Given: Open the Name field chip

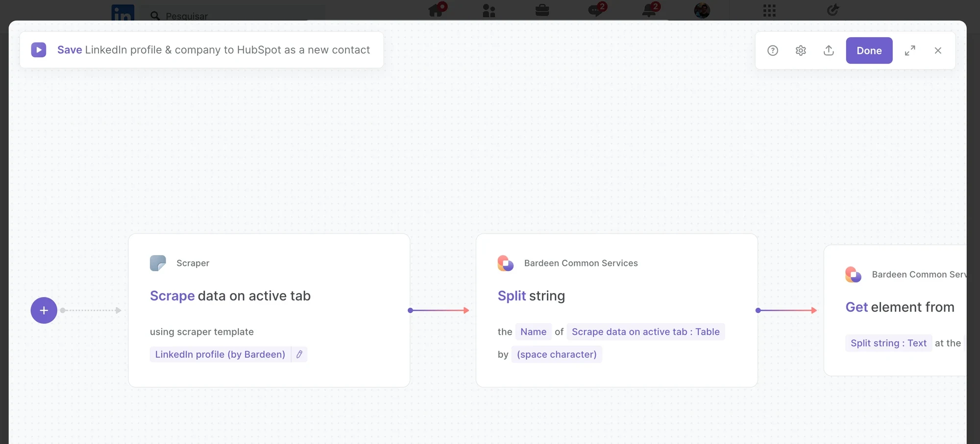Looking at the screenshot, I should point(533,332).
